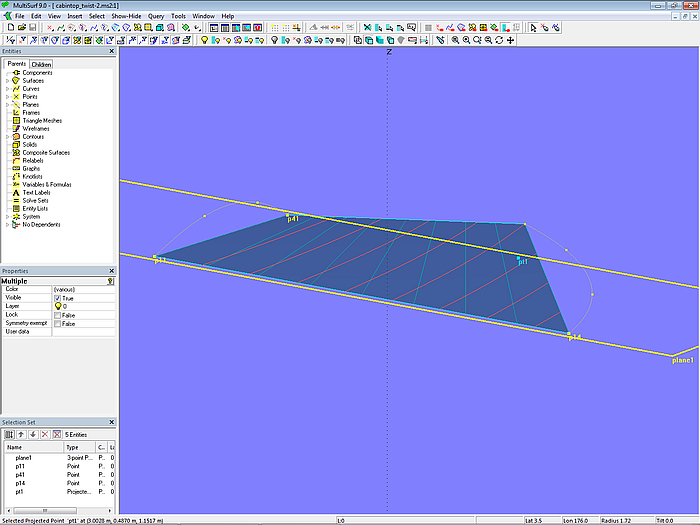Image resolution: width=700 pixels, height=525 pixels.
Task: Click the Open file toolbar icon
Action: click(20, 28)
